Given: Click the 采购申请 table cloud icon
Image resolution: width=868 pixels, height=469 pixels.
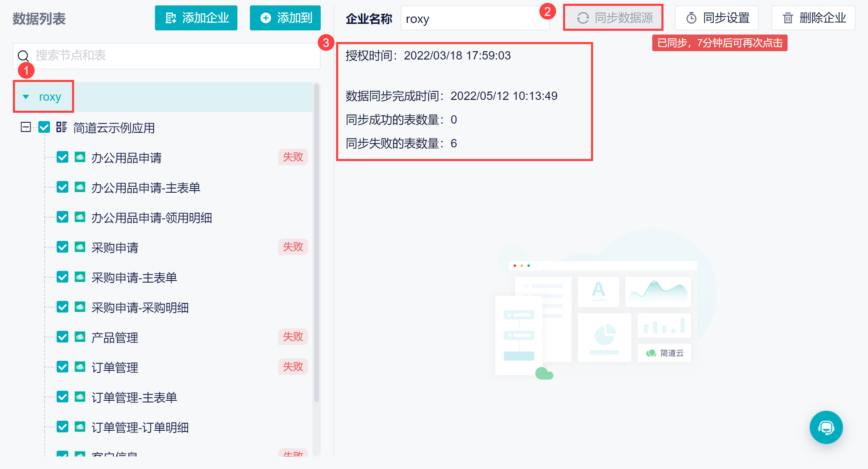Looking at the screenshot, I should [80, 247].
